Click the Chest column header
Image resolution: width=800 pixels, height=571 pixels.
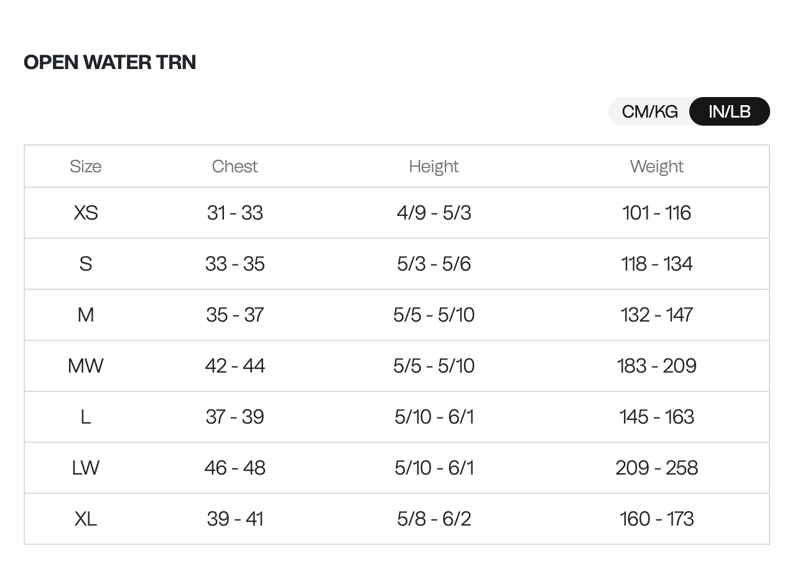click(x=235, y=167)
